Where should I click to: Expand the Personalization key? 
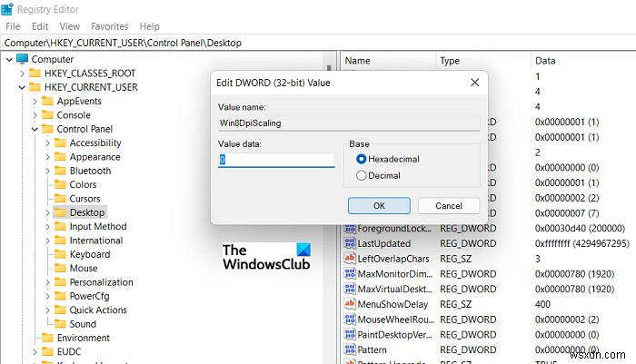[x=47, y=282]
